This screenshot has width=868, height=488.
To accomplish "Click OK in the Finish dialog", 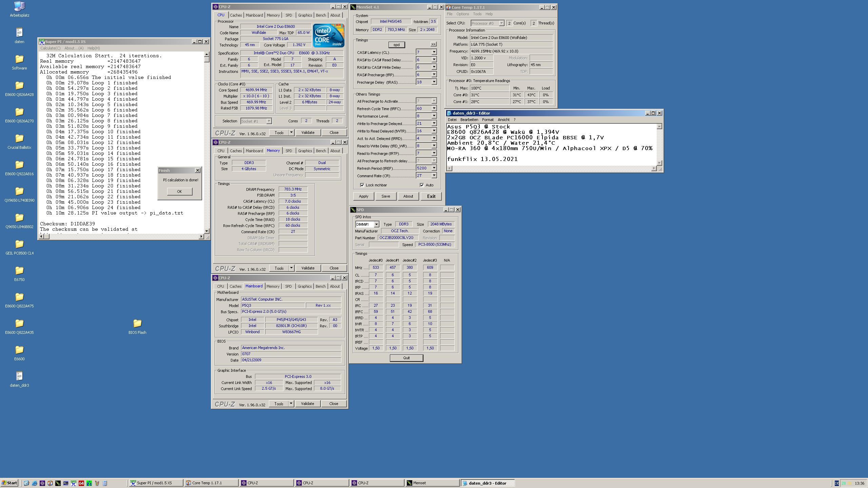I will click(179, 191).
